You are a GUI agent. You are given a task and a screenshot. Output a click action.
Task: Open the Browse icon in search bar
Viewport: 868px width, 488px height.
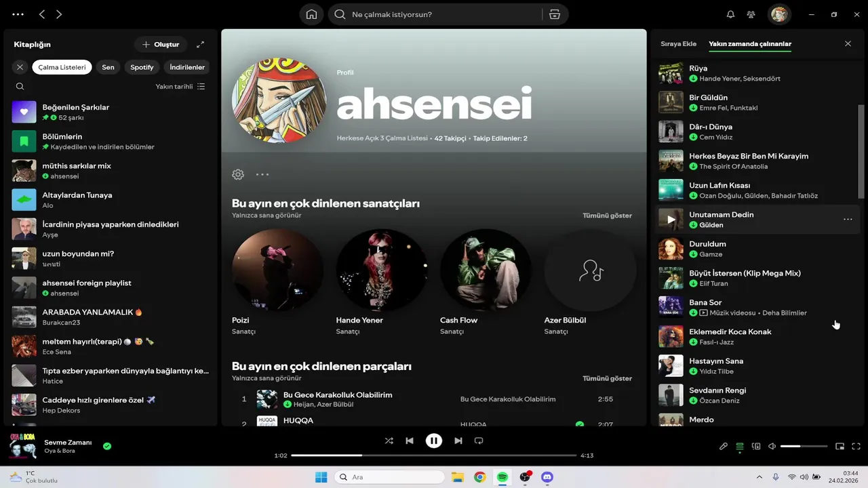555,14
